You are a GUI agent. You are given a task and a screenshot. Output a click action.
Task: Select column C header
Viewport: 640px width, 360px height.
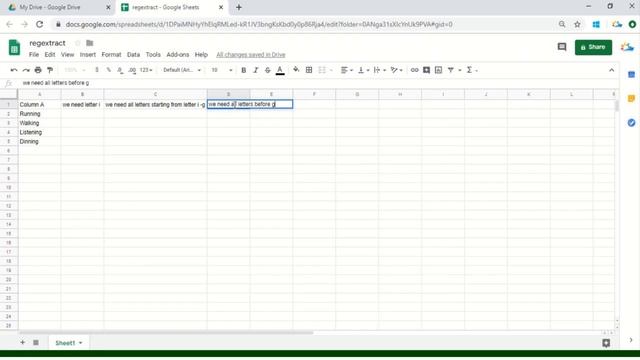tap(155, 94)
